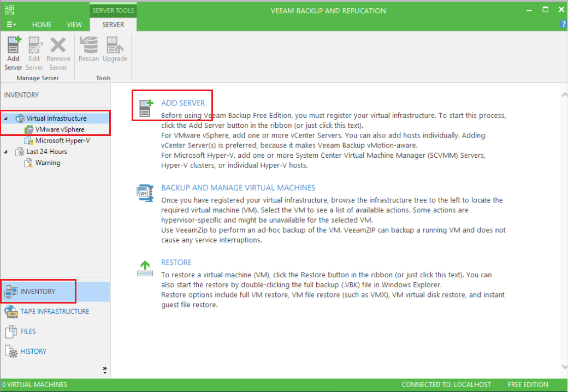Open the main hamburger menu
This screenshot has width=568, height=392.
(11, 24)
